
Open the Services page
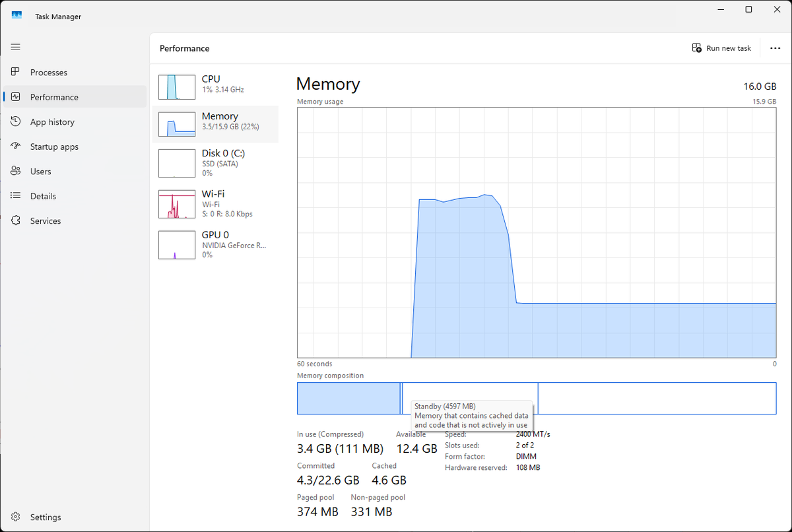[75, 220]
